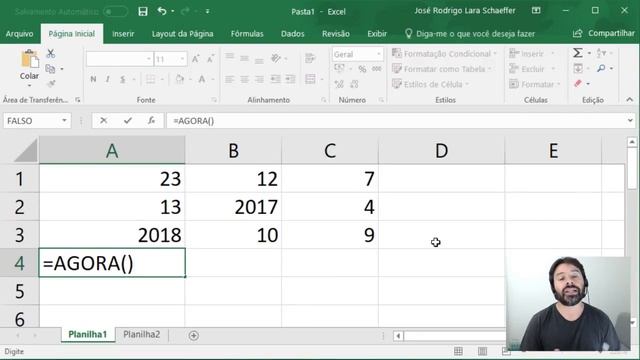Align cell contents to the middle
Screen dimensions: 640x360
click(244, 58)
